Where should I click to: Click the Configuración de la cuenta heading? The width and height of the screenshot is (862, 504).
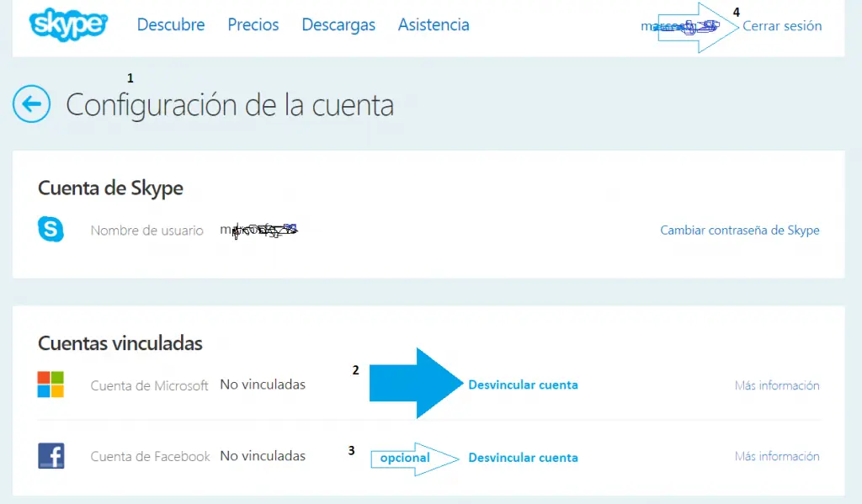tap(230, 105)
